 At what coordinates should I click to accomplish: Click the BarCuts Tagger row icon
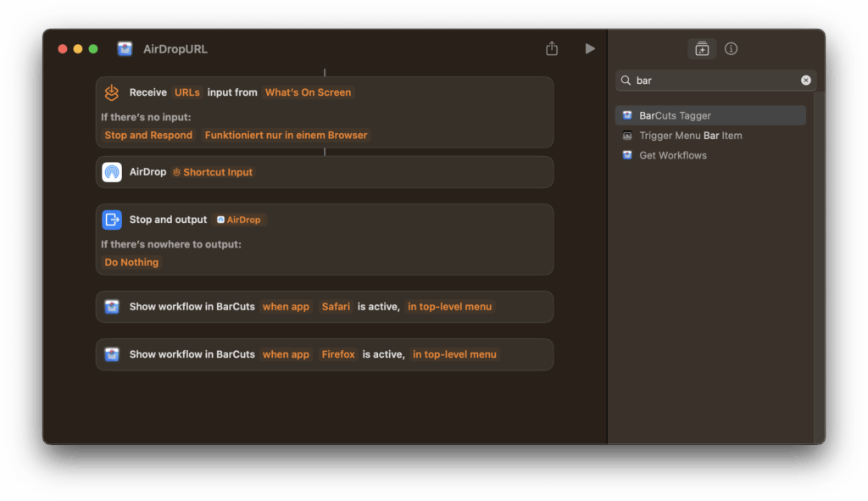pos(627,115)
